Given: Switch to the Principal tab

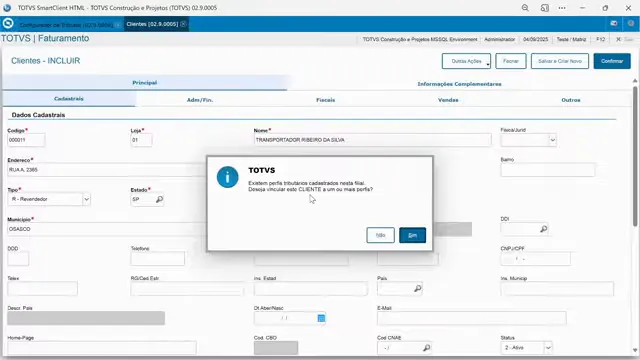Looking at the screenshot, I should click(x=144, y=83).
